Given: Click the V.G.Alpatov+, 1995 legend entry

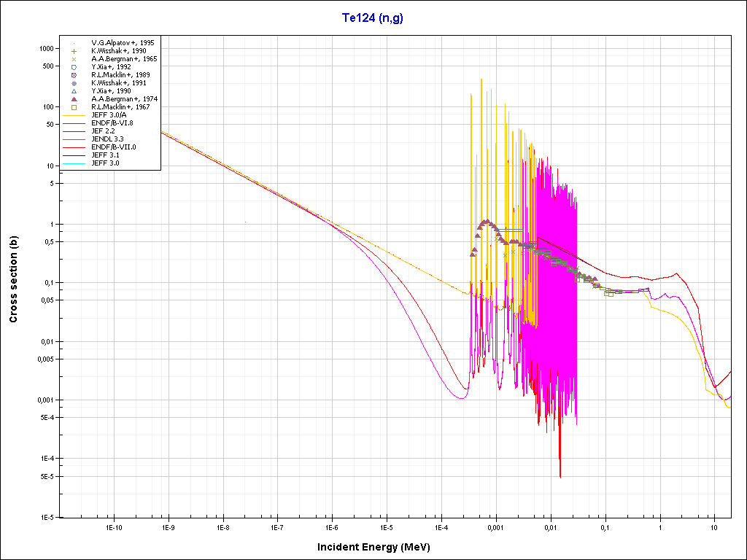Looking at the screenshot, I should pyautogui.click(x=123, y=43).
